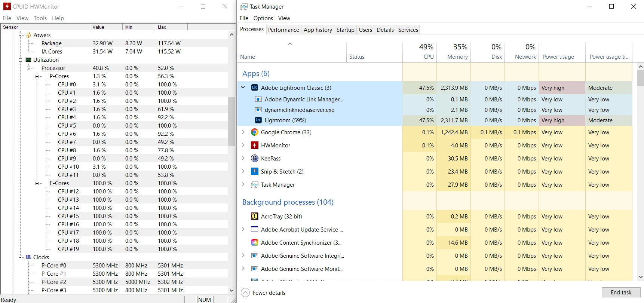Click the Task Manager scrollbar down arrow
Image resolution: width=644 pixels, height=303 pixels.
[641, 277]
